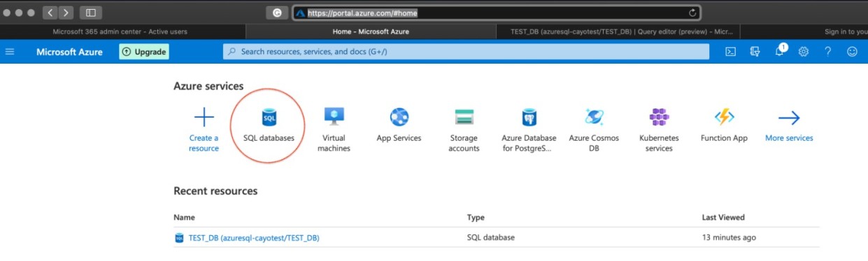Focus the Search resources, services, and docs field
Image resolution: width=868 pixels, height=261 pixels.
tap(466, 52)
